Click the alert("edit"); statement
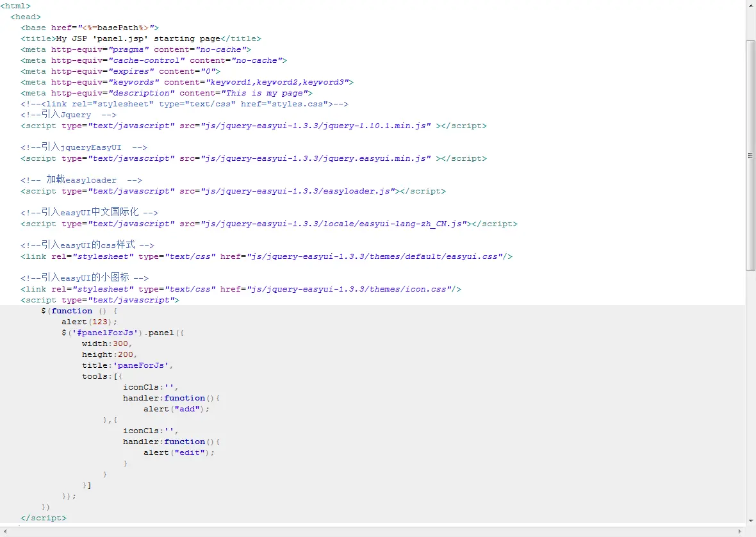This screenshot has height=537, width=756. (179, 452)
